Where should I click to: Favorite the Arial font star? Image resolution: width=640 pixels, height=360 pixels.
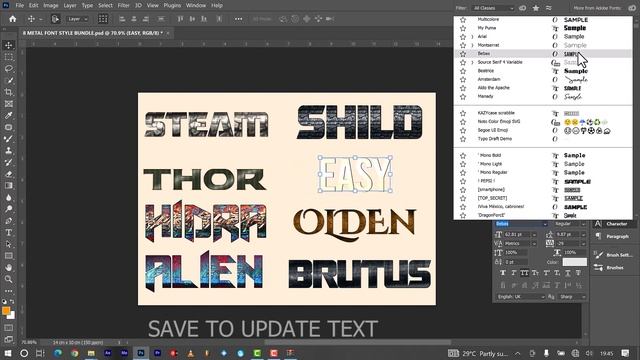(463, 37)
